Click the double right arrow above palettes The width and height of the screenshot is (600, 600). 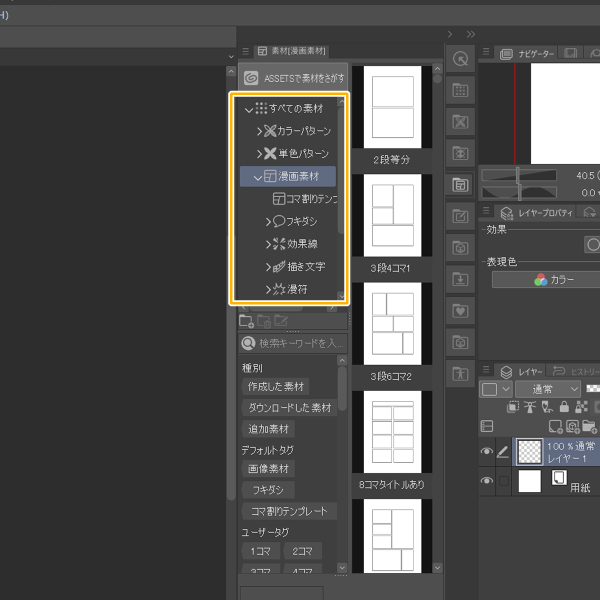(471, 34)
